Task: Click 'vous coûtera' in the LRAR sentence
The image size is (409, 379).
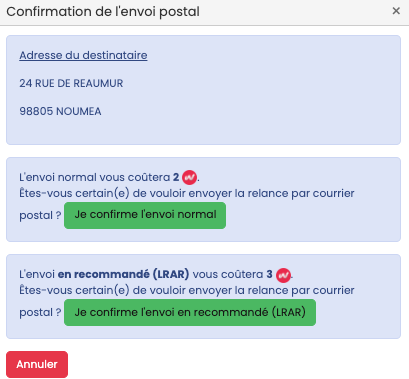Action: pyautogui.click(x=228, y=274)
